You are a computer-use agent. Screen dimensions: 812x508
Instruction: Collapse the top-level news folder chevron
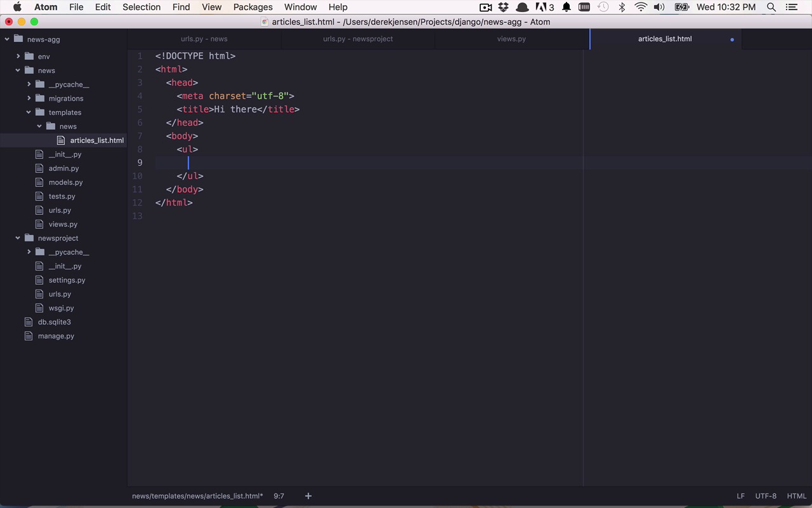coord(18,70)
